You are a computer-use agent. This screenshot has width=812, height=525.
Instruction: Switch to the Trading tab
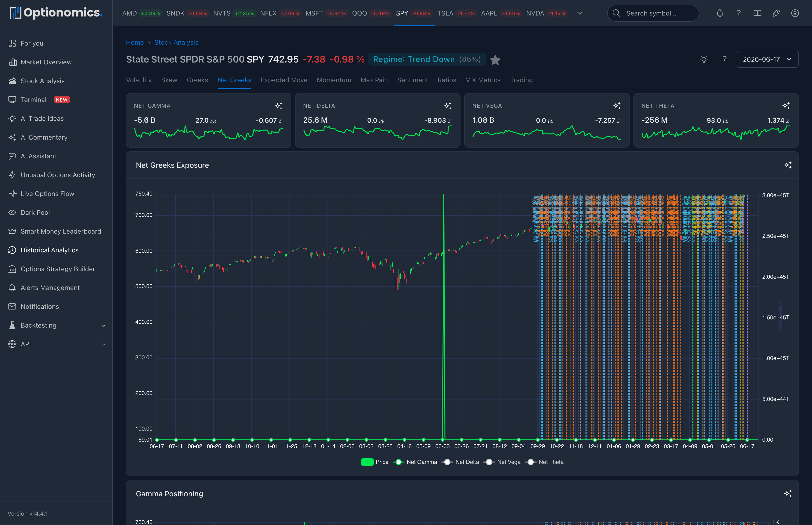(521, 80)
